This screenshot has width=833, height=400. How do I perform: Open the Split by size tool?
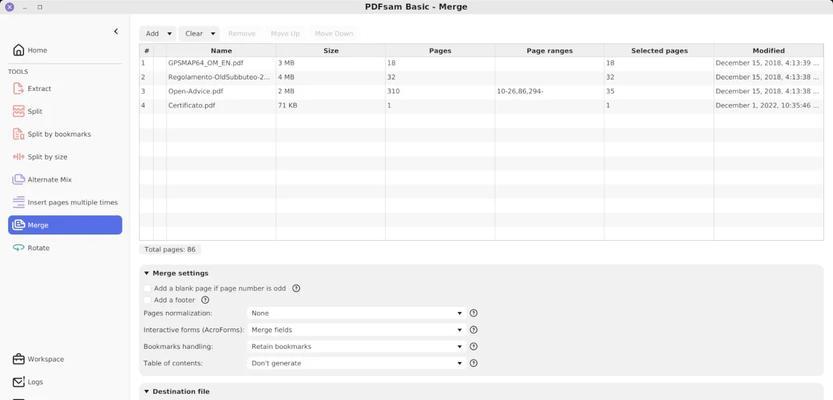(x=65, y=157)
